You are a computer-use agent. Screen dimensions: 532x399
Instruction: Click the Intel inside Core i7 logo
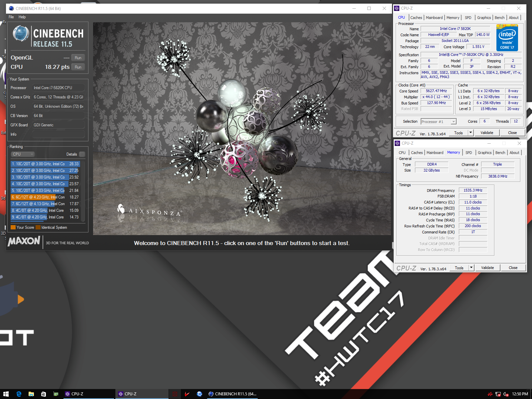tap(507, 39)
